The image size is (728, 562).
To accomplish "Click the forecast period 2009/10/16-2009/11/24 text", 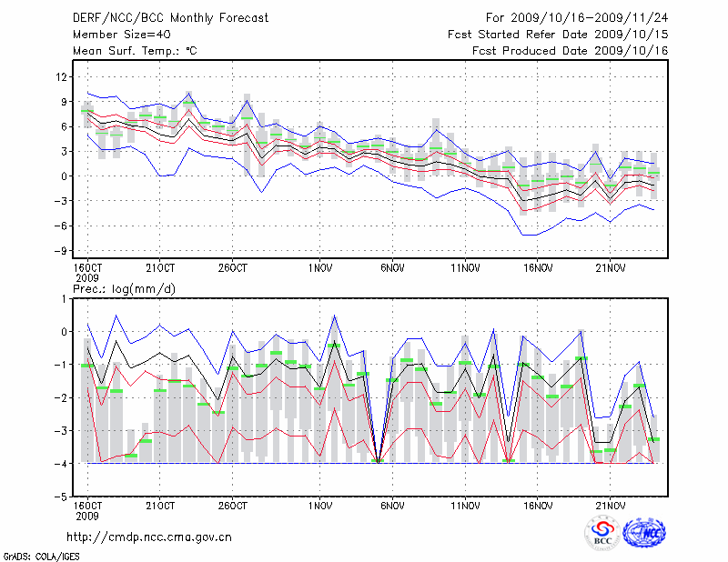I will coord(577,18).
